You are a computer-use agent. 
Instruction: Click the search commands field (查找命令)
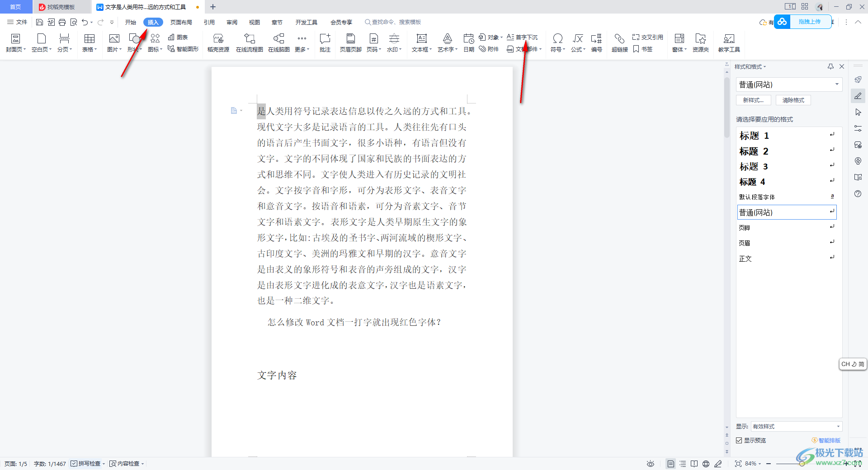pyautogui.click(x=393, y=22)
